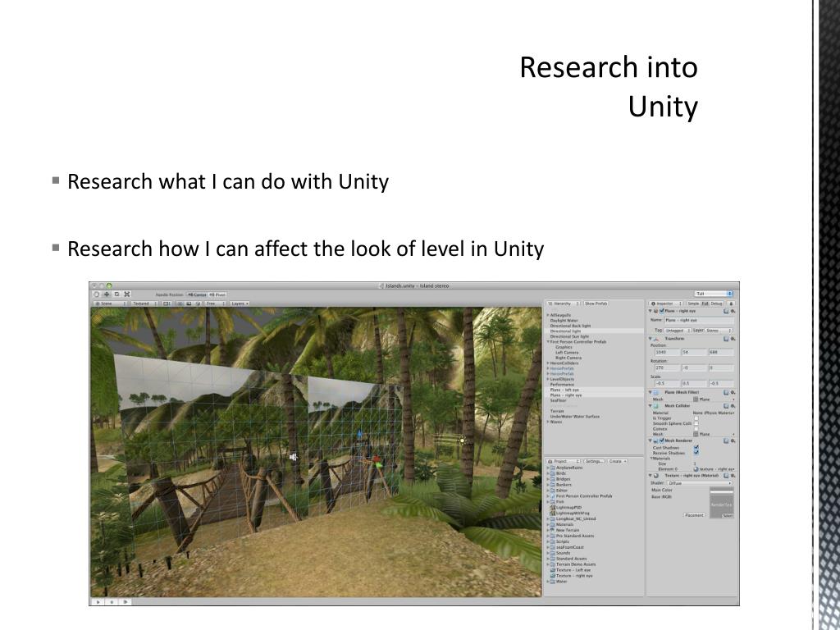Expand the AllSeagulls hierarchy item
The width and height of the screenshot is (840, 630).
click(x=548, y=316)
